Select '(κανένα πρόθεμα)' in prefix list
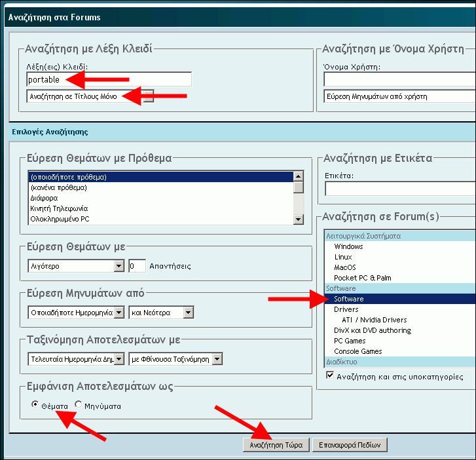Screen dimensions: 476x460 click(x=161, y=188)
